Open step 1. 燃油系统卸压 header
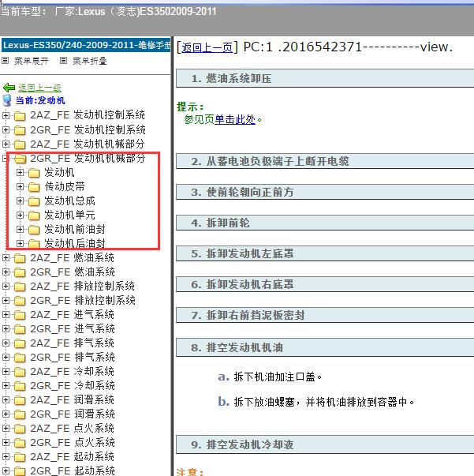This screenshot has width=474, height=476. point(325,78)
